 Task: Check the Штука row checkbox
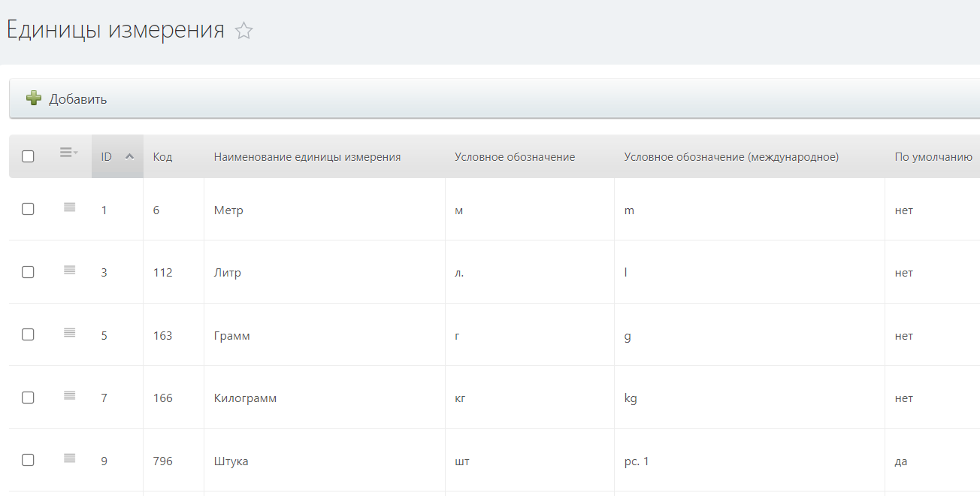click(x=28, y=460)
